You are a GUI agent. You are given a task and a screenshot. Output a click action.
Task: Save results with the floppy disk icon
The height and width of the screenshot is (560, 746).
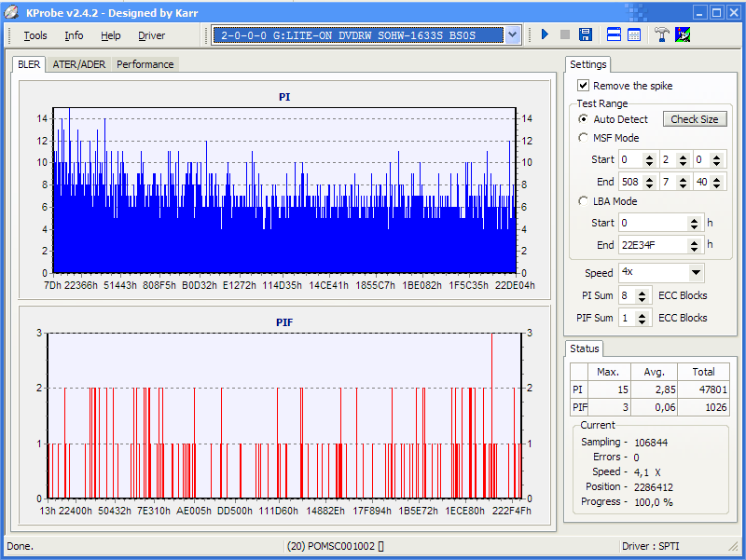pyautogui.click(x=586, y=34)
